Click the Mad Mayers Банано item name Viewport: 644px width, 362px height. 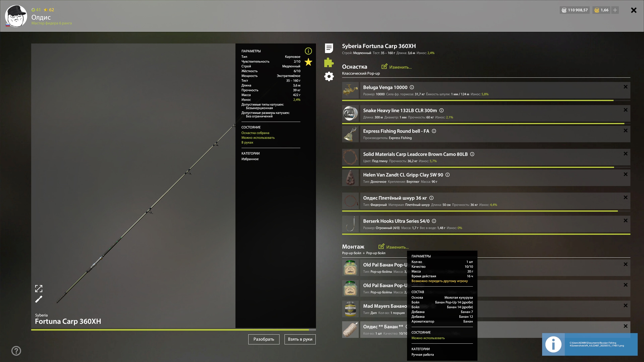pyautogui.click(x=385, y=306)
